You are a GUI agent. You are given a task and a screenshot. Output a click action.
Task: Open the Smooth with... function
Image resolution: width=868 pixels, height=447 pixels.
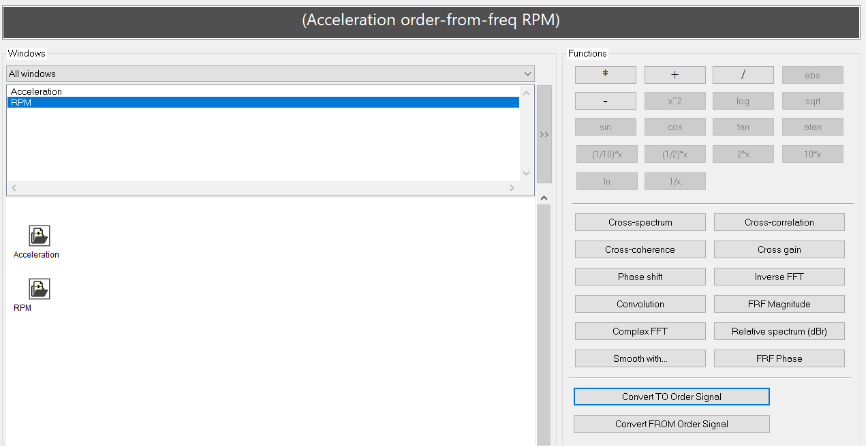pyautogui.click(x=640, y=358)
